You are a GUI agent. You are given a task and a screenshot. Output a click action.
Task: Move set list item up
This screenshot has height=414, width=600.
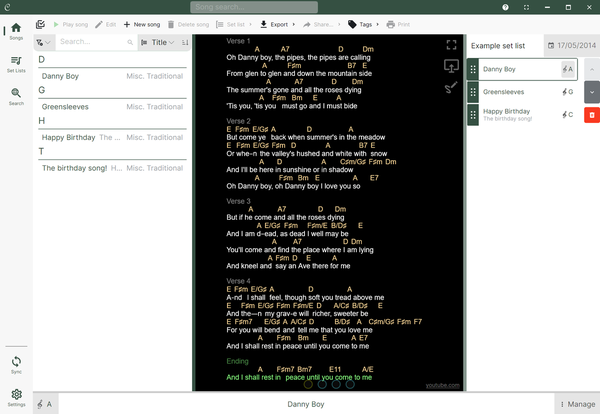(x=592, y=69)
